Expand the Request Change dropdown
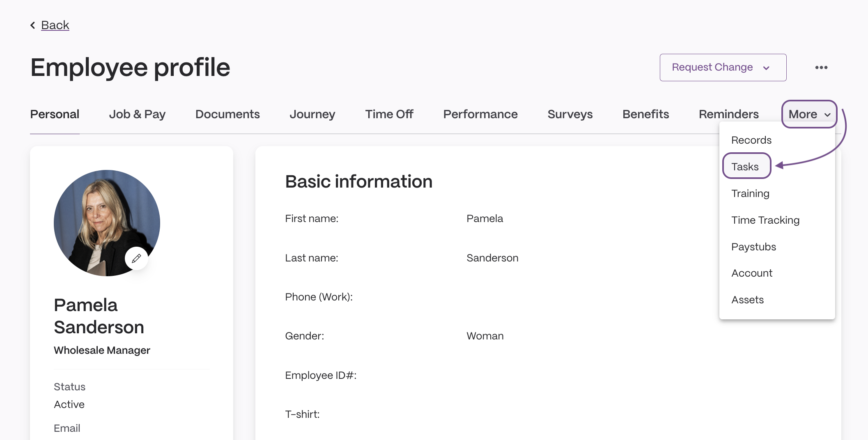 coord(723,67)
